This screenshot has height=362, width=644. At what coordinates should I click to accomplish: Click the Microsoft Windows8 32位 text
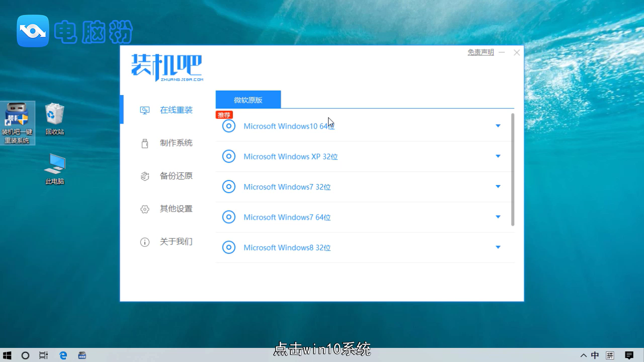pos(287,248)
